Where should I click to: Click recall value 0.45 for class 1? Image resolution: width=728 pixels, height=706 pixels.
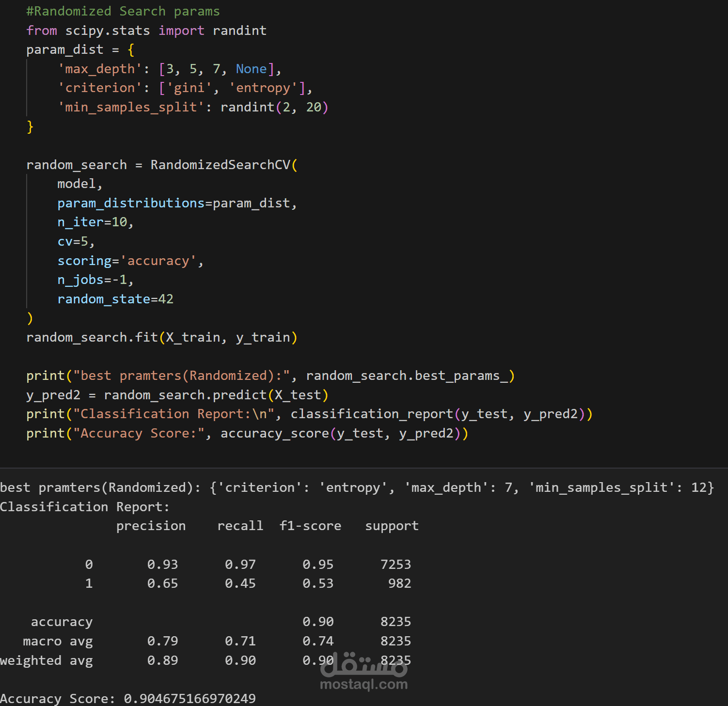pos(240,583)
